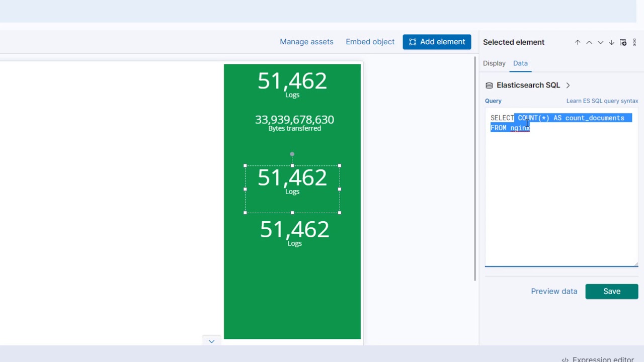Save selected element as new asset
The width and height of the screenshot is (644, 362).
(623, 42)
